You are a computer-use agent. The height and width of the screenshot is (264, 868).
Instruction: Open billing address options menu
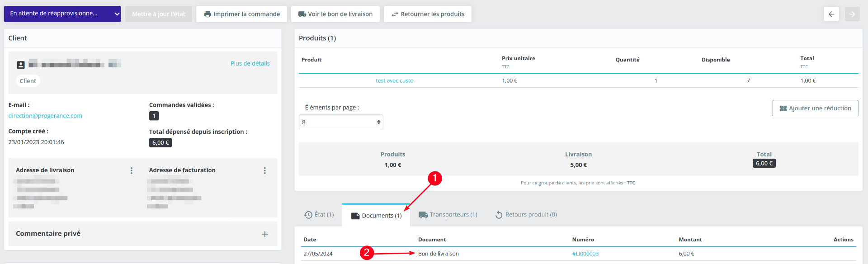pos(265,170)
